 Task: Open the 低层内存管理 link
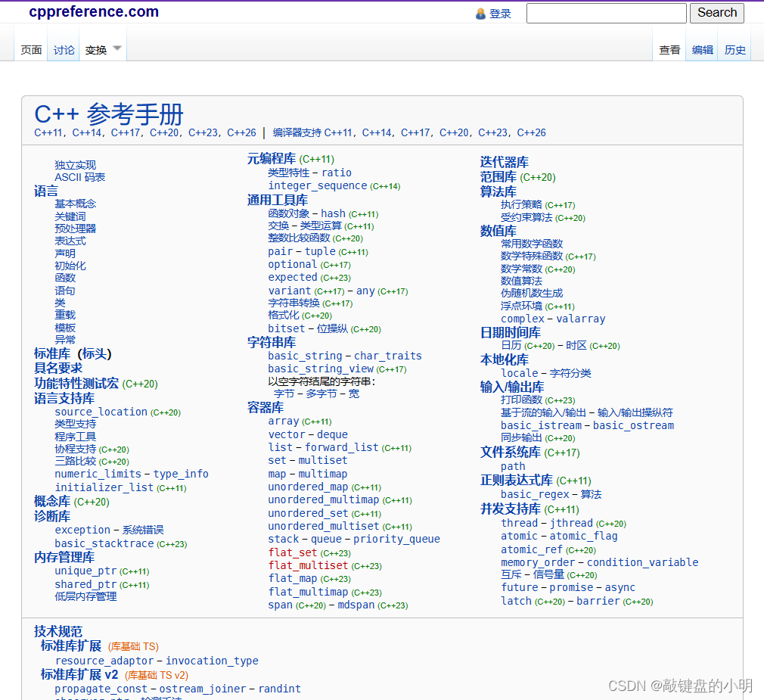pos(85,596)
